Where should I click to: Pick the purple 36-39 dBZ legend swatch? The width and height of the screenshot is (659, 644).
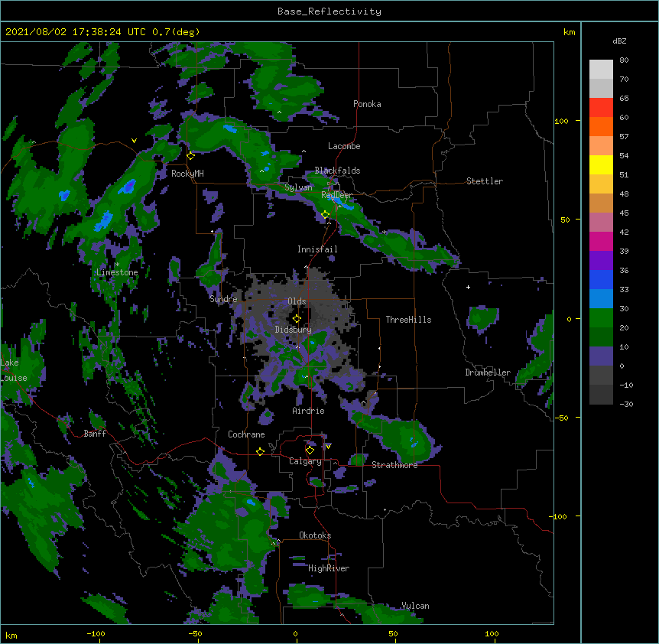click(601, 260)
